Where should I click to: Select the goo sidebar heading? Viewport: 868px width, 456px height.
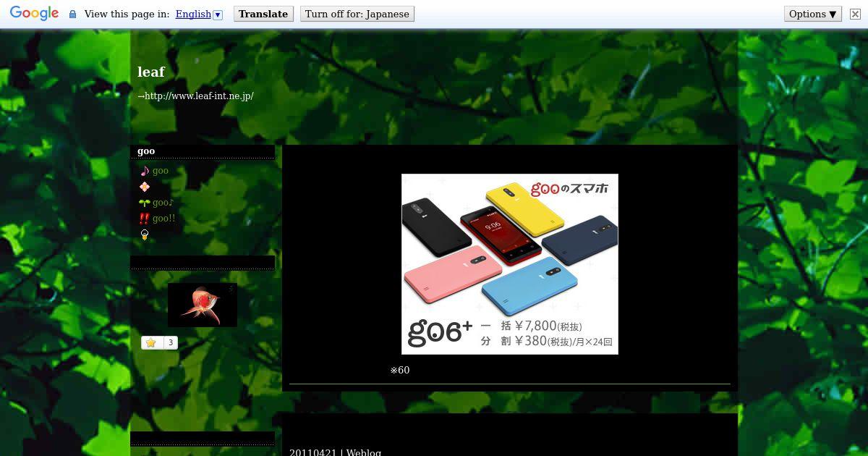coord(146,151)
